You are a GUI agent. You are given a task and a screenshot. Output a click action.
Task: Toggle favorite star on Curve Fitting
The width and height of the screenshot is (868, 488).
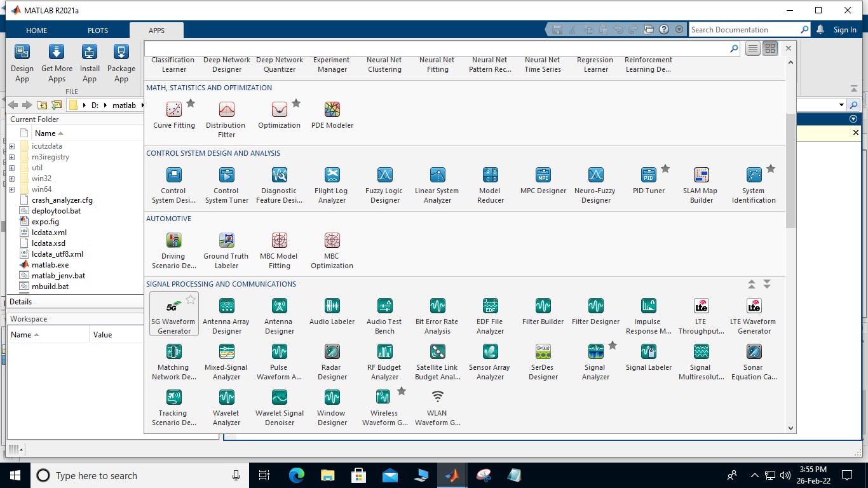191,103
